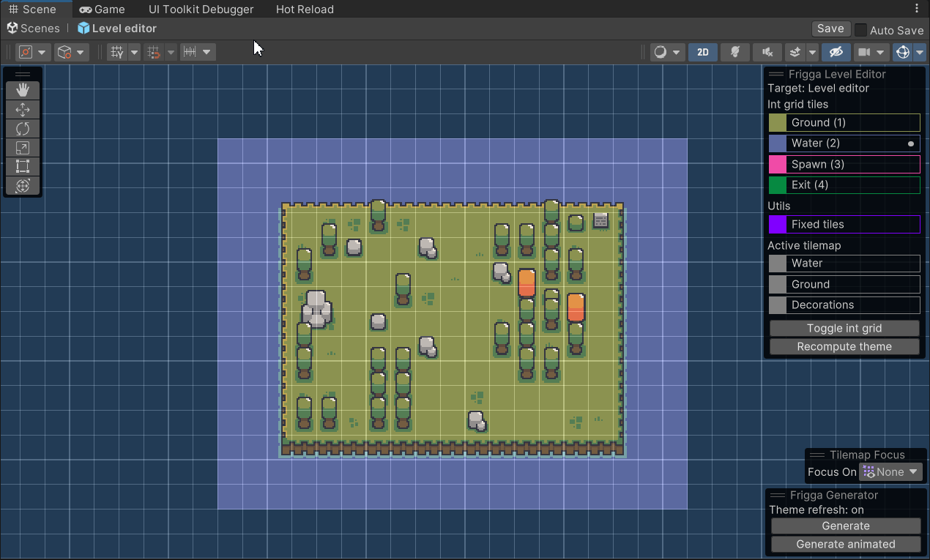
Task: Open the three-dot window options menu
Action: pyautogui.click(x=917, y=9)
